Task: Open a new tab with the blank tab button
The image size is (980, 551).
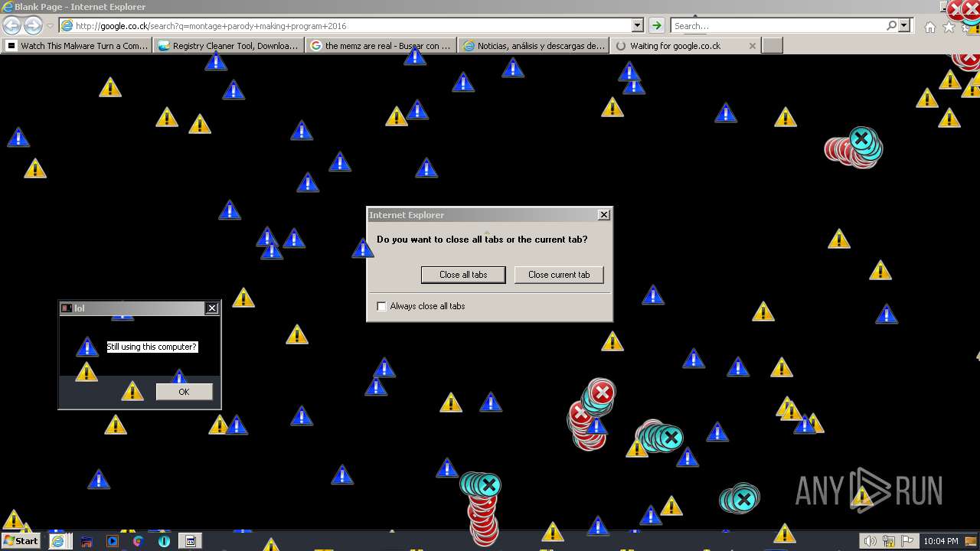Action: tap(773, 46)
